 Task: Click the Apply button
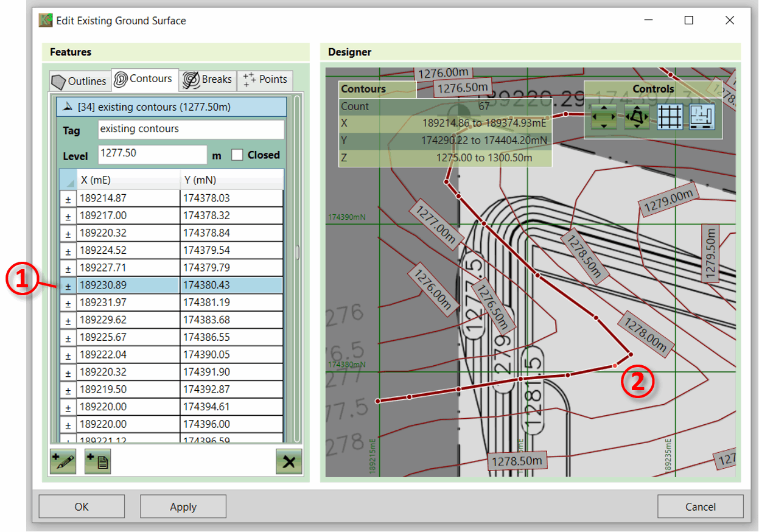(x=183, y=506)
